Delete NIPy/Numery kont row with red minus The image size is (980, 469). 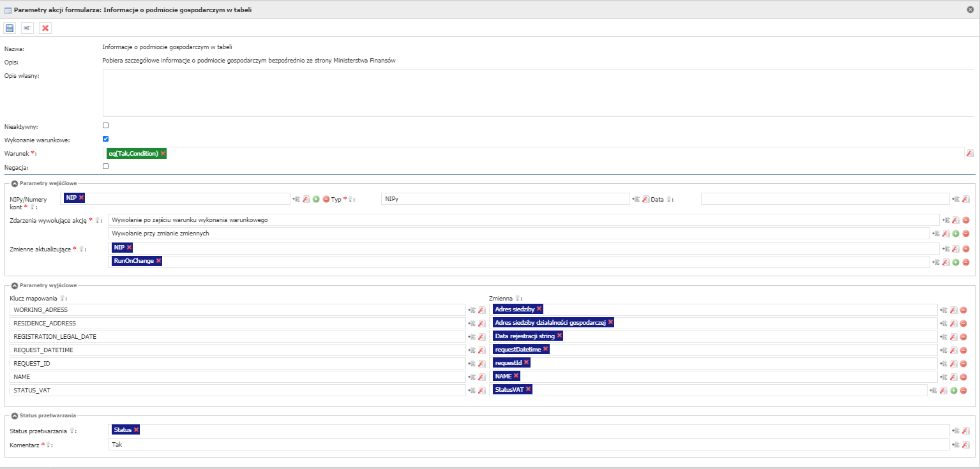(x=326, y=199)
